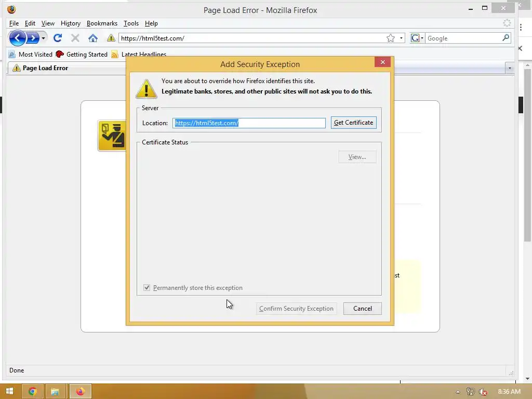Image resolution: width=532 pixels, height=399 pixels.
Task: Select the Page Load Error tab
Action: point(66,68)
